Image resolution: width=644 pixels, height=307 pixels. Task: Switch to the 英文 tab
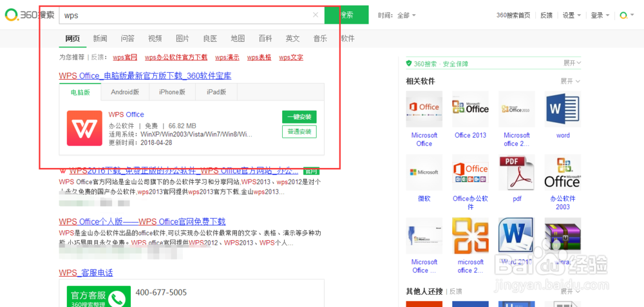pos(292,39)
